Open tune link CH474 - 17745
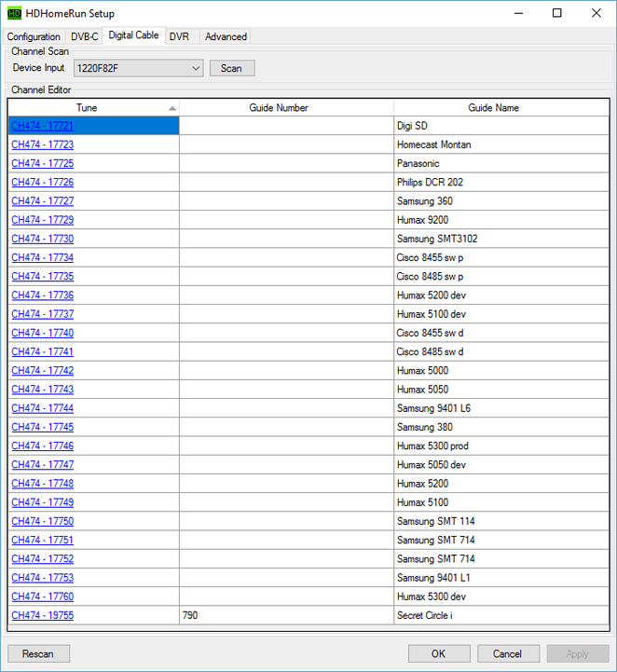Screen dimensions: 617x672 43,427
